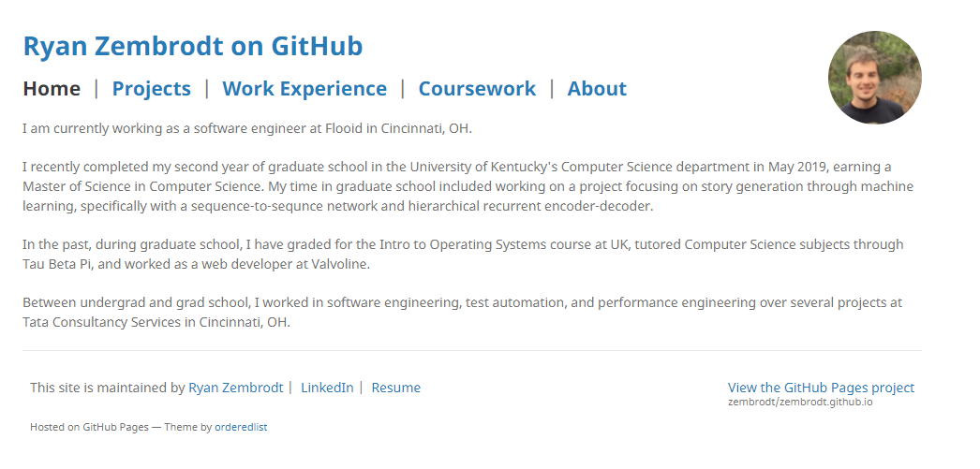
Task: Open the About page
Action: pyautogui.click(x=597, y=89)
